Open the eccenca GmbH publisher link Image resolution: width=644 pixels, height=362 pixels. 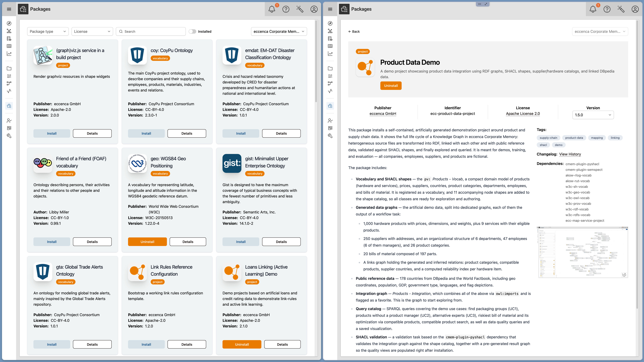pyautogui.click(x=383, y=114)
